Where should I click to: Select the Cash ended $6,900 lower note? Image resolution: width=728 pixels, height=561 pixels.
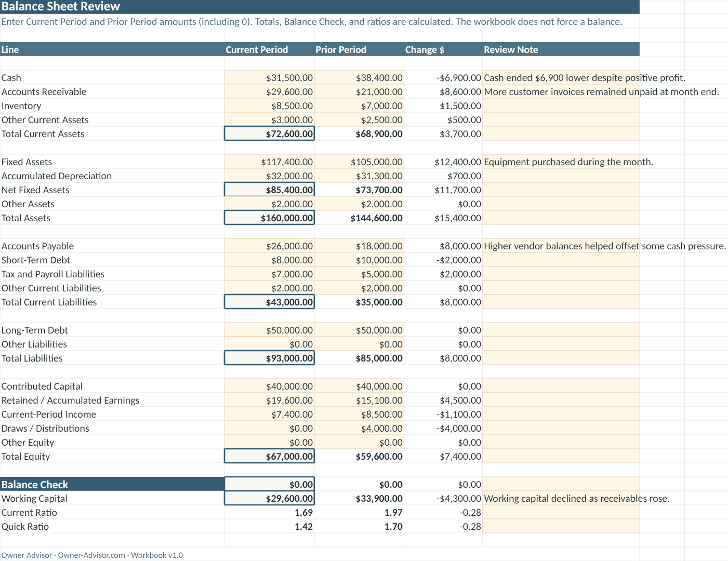pos(585,77)
